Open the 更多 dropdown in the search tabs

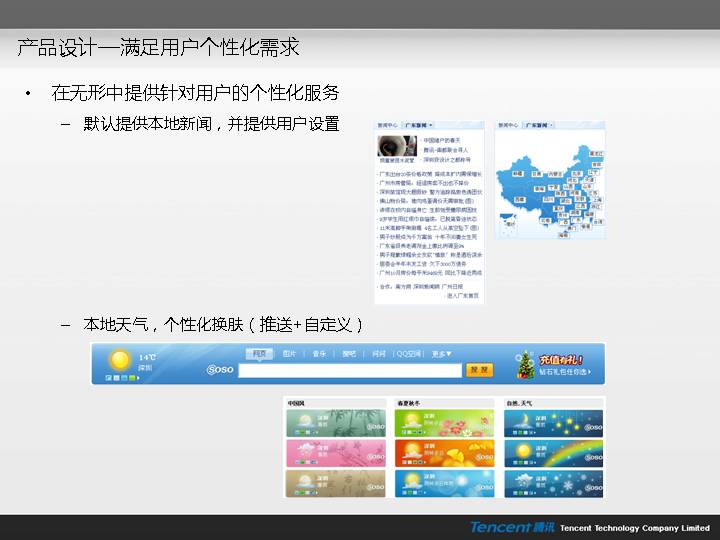tap(441, 353)
